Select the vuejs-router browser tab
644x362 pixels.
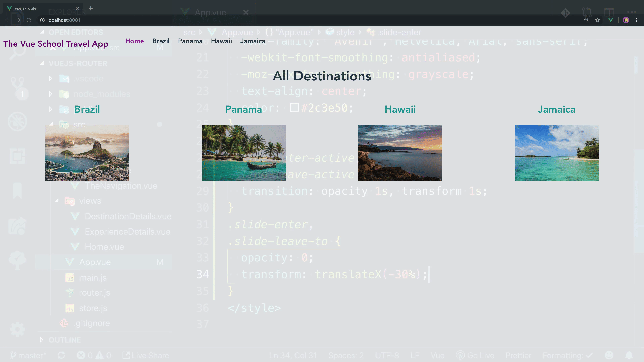tap(42, 9)
